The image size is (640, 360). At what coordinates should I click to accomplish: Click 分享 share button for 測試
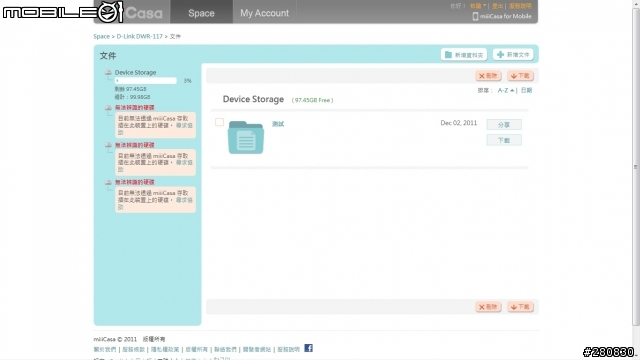click(x=504, y=124)
